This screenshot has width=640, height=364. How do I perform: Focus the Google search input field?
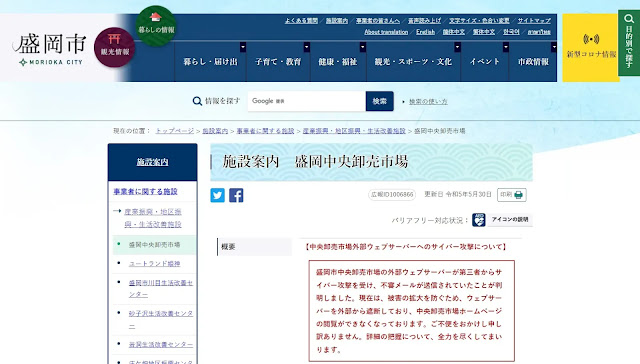[307, 101]
